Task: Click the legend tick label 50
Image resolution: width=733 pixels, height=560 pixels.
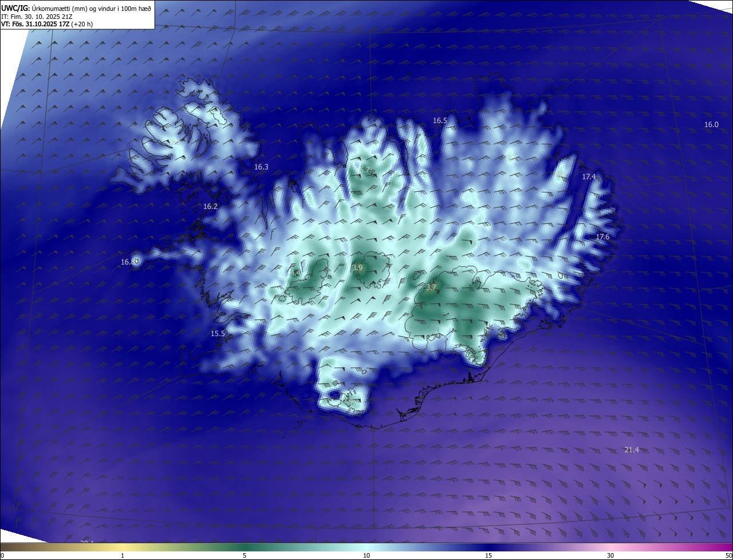Action: 728,555
